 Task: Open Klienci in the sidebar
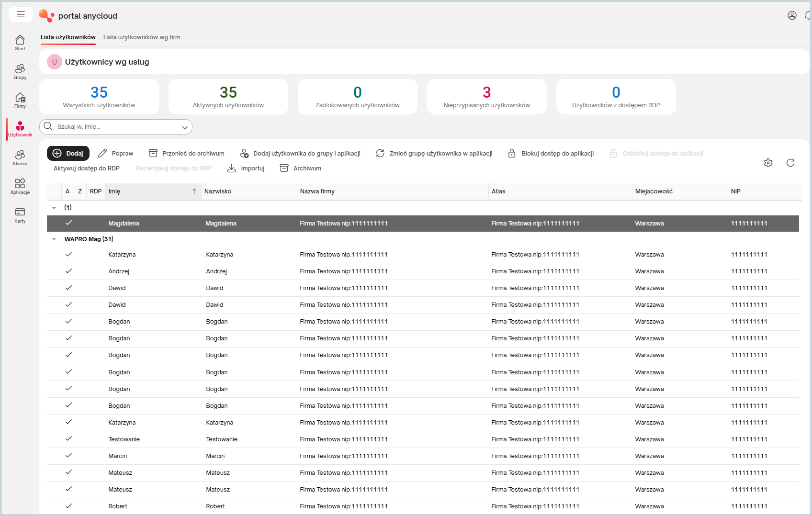click(20, 157)
